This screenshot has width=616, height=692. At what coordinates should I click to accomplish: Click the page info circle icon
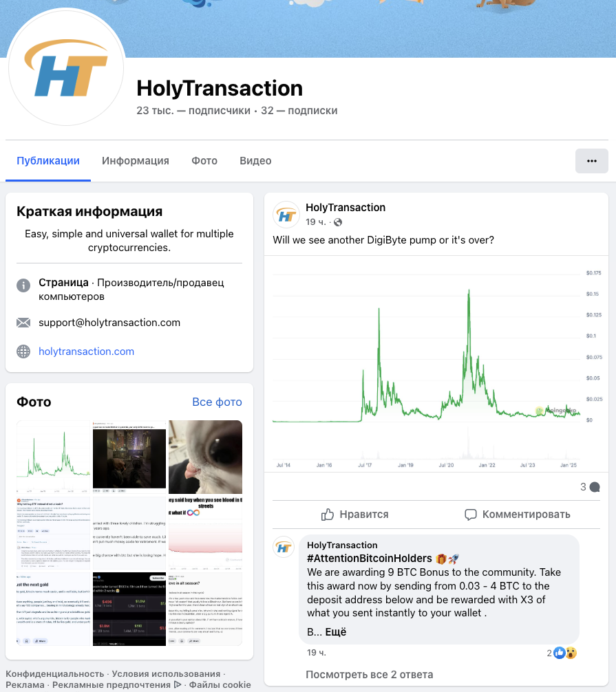tap(23, 285)
